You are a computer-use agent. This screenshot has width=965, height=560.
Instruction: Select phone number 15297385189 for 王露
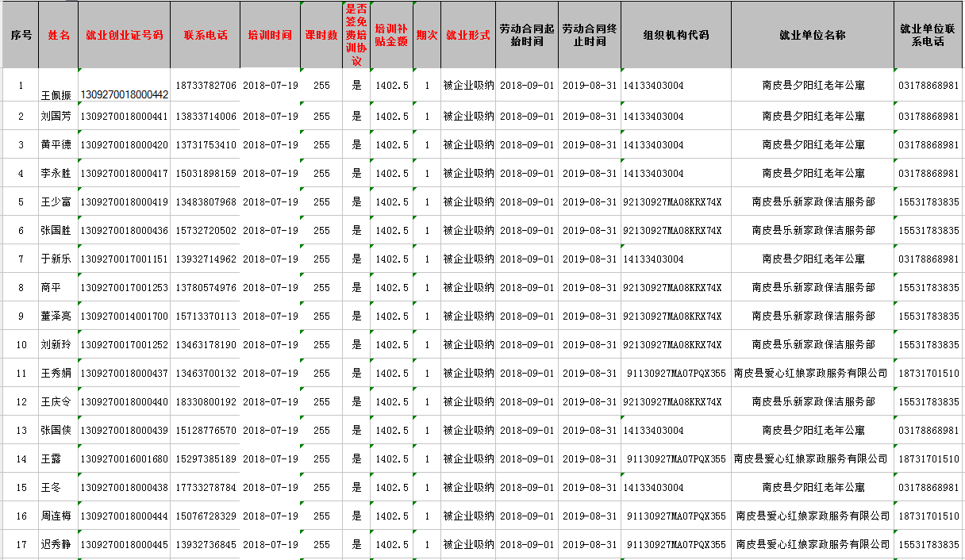tap(206, 459)
